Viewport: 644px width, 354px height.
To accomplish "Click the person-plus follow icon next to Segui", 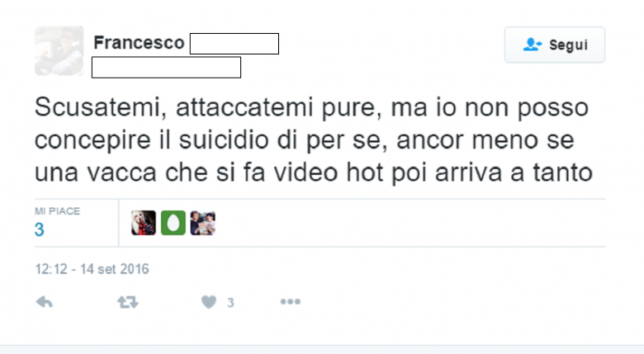I will pos(533,45).
